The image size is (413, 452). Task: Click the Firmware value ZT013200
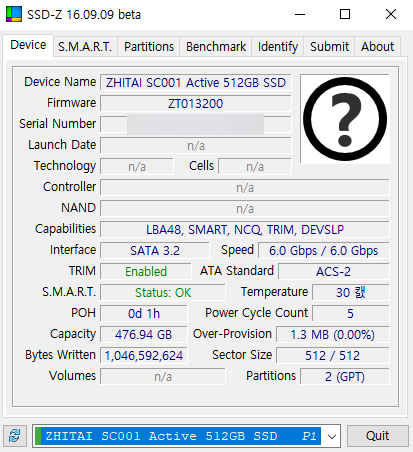pyautogui.click(x=196, y=104)
